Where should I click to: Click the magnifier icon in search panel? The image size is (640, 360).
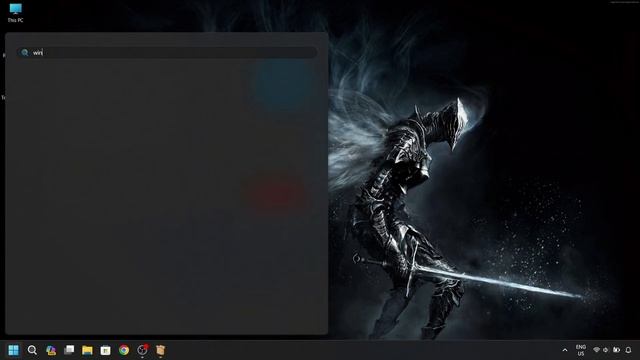pyautogui.click(x=24, y=52)
